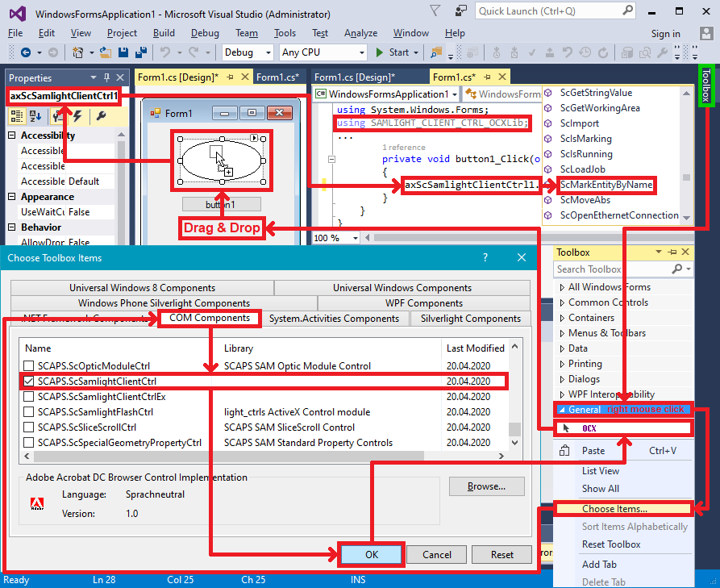Click the ScMarkEntityByName method icon

point(547,185)
